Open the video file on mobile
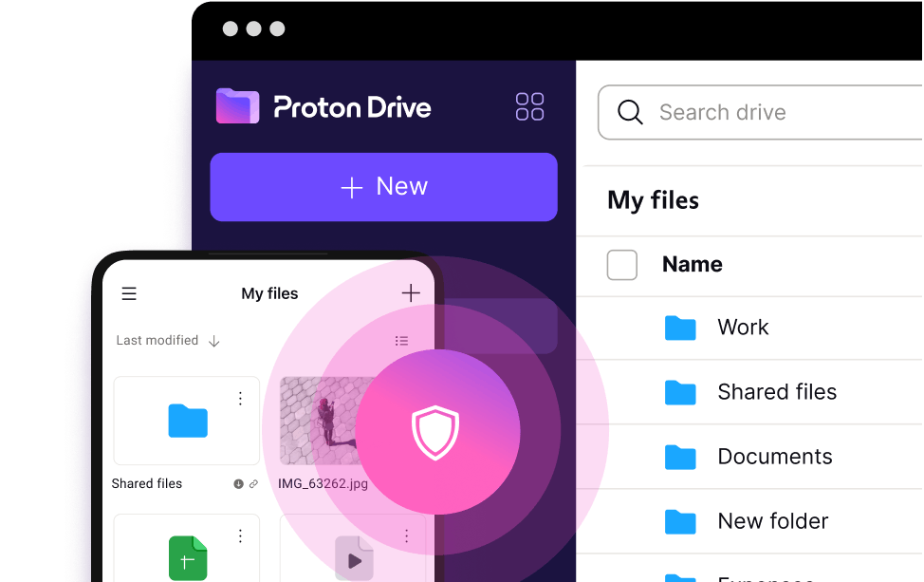Viewport: 924px width, 582px height. [354, 560]
